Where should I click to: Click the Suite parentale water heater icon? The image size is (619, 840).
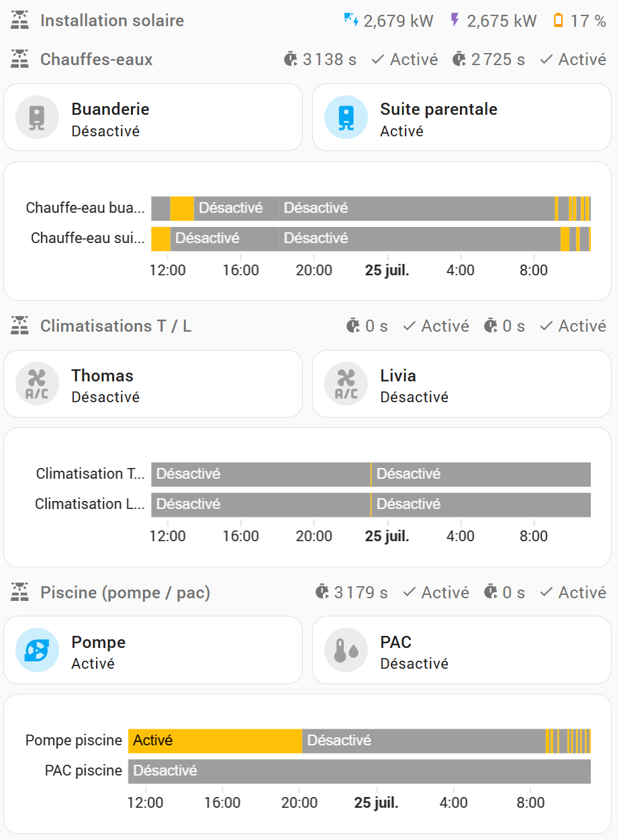point(346,118)
